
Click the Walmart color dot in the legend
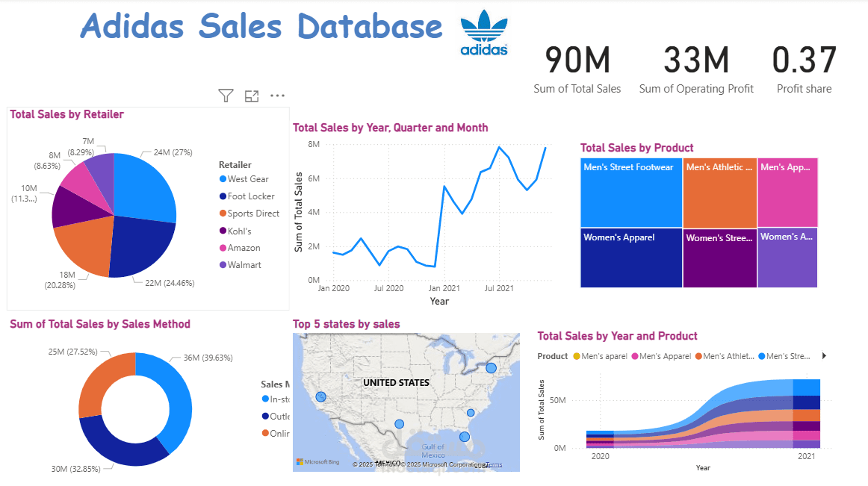[x=223, y=265]
